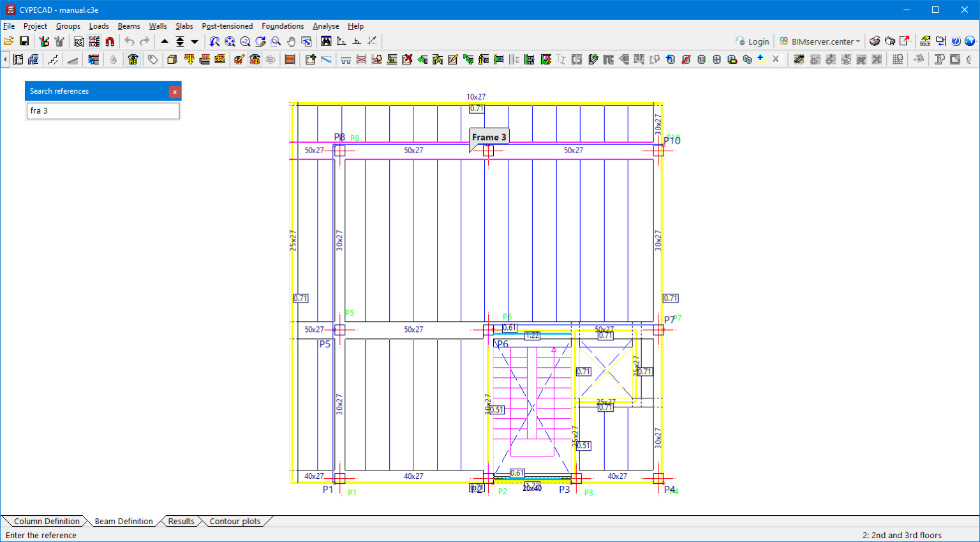The image size is (980, 542).
Task: Click the stairs icon in the toolbar
Action: (x=54, y=59)
